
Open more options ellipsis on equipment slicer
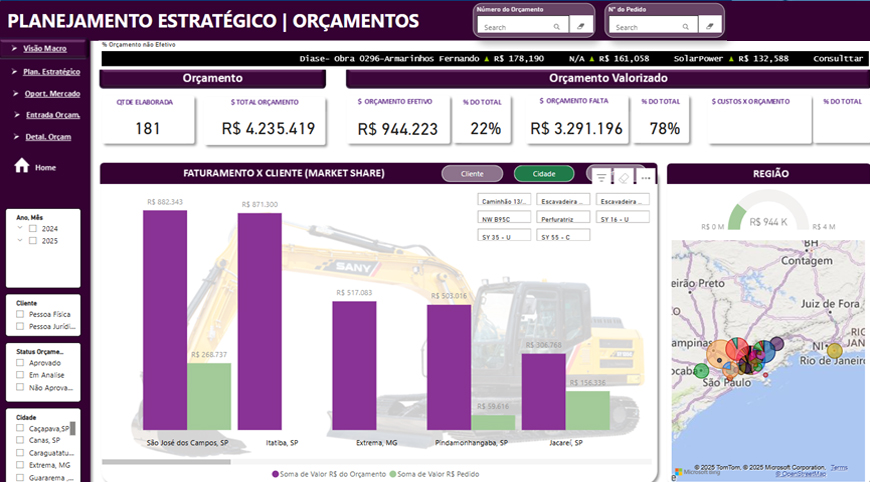coord(645,178)
